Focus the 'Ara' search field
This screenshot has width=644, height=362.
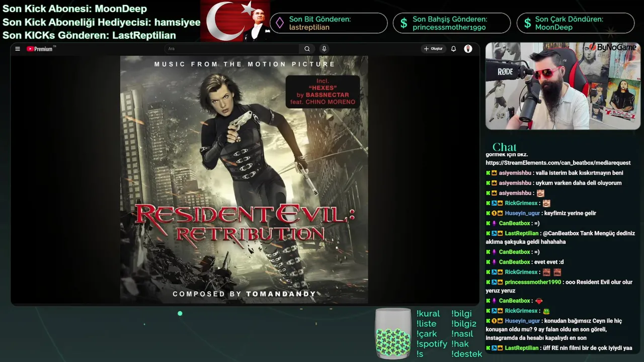pyautogui.click(x=232, y=49)
